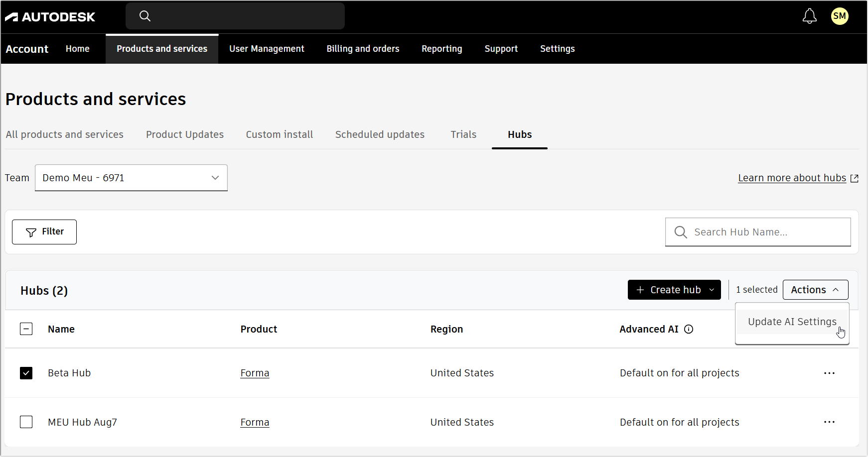The width and height of the screenshot is (868, 457).
Task: Click the Autodesk logo
Action: click(50, 17)
